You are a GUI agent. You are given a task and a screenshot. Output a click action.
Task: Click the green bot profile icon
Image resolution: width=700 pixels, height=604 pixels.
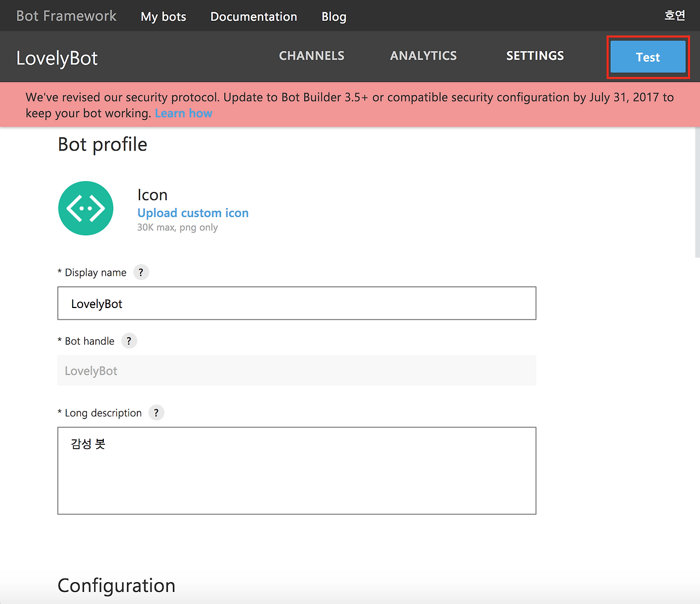86,208
